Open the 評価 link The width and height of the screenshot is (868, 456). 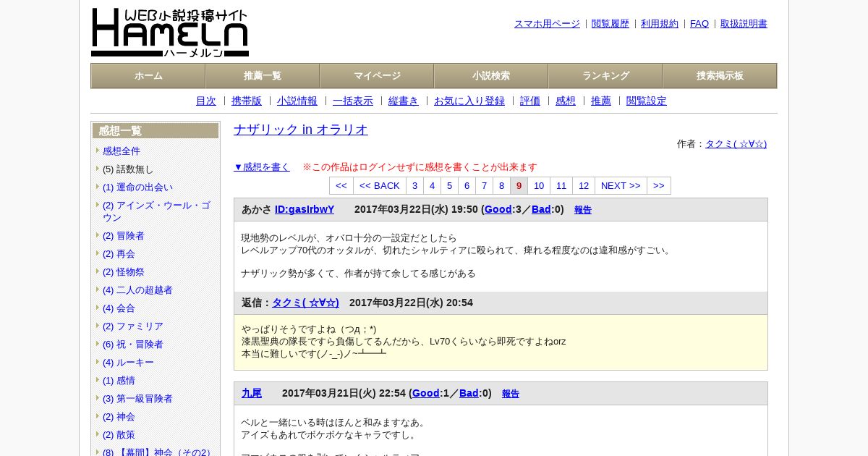(x=530, y=101)
